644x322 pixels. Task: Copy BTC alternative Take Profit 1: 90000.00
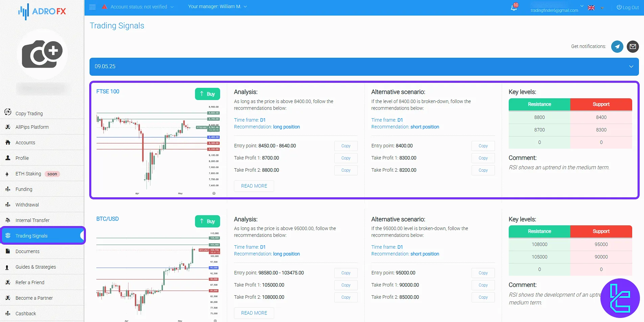[483, 285]
